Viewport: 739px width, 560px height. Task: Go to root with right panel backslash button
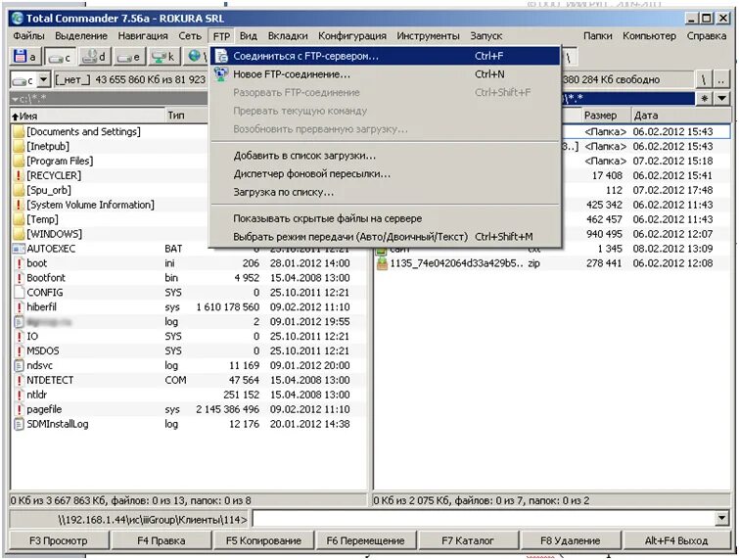point(704,79)
